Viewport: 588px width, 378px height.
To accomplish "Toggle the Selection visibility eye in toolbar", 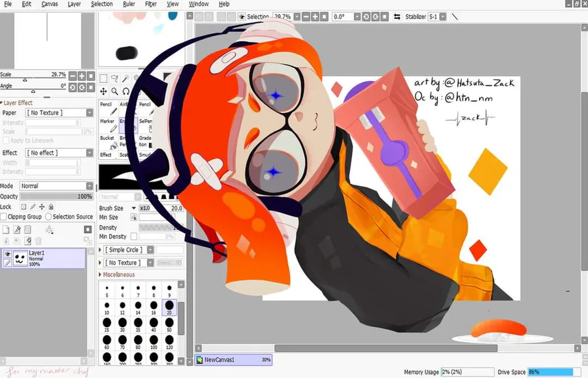I will (242, 17).
